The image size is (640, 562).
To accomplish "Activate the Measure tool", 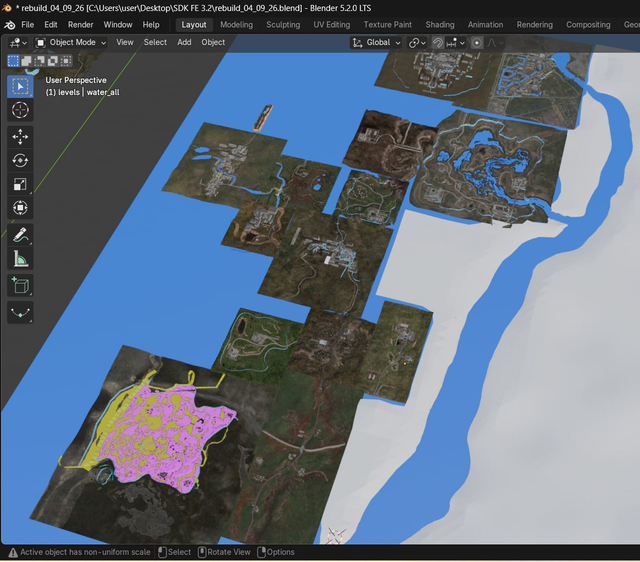I will tap(20, 258).
